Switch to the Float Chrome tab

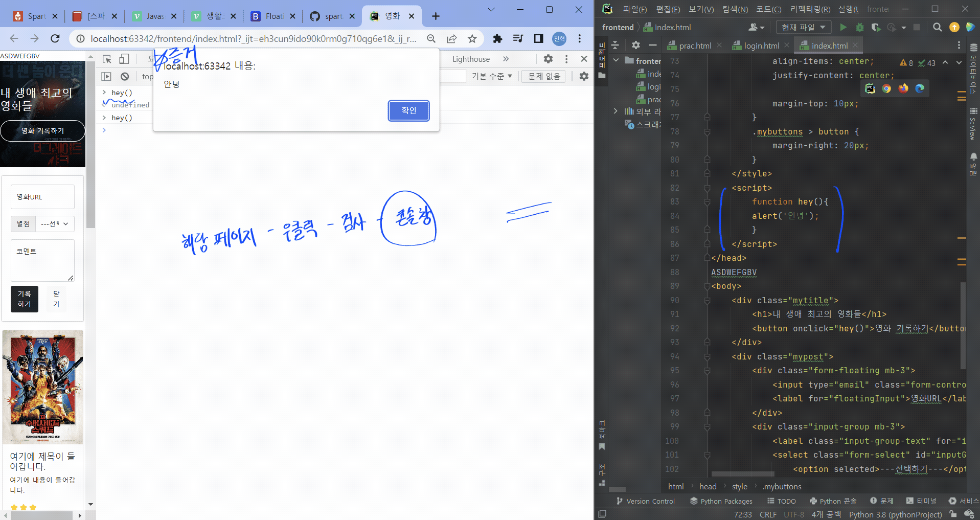tap(274, 16)
